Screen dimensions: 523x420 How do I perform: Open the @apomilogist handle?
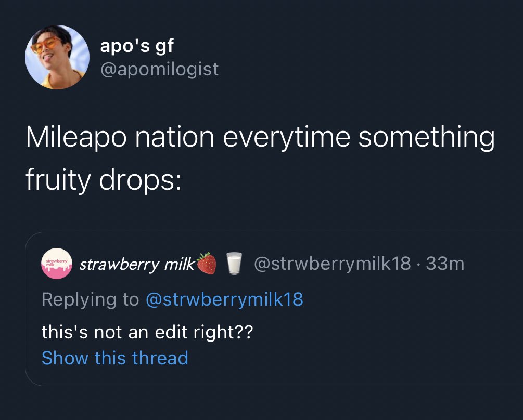(x=159, y=69)
